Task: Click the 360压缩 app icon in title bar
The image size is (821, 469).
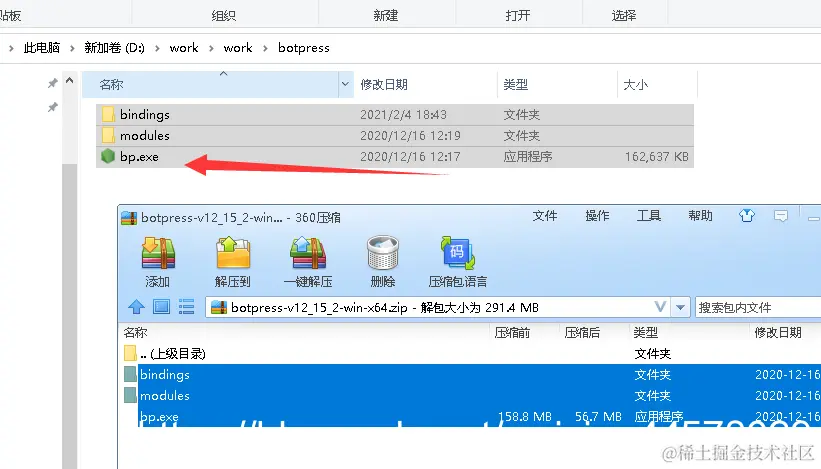Action: coord(129,218)
